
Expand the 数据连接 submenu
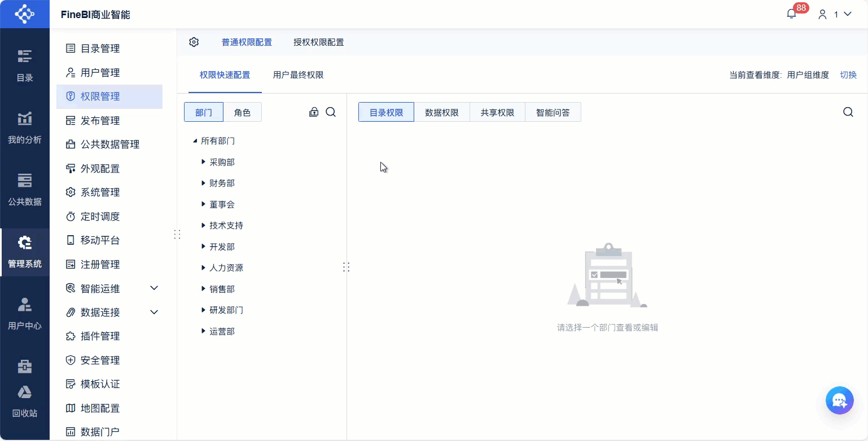[x=154, y=312]
